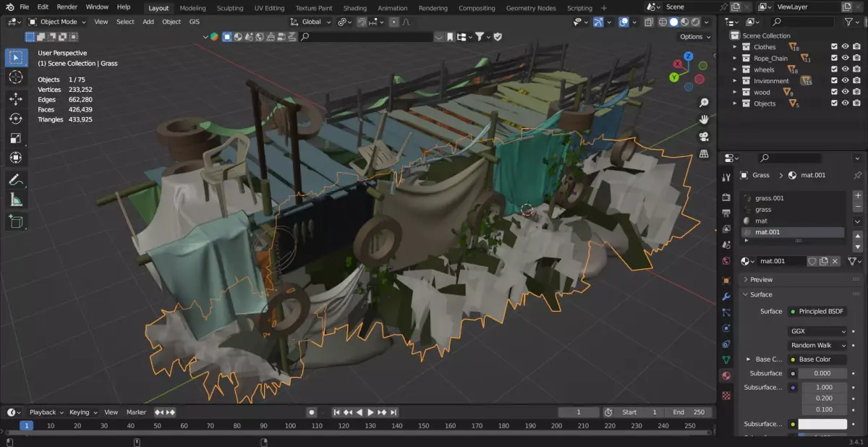This screenshot has height=447, width=868.
Task: Toggle viewport gizmos display
Action: [x=599, y=22]
